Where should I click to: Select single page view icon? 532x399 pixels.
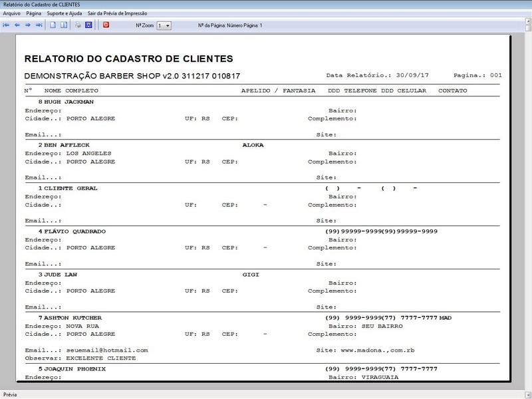pyautogui.click(x=53, y=25)
